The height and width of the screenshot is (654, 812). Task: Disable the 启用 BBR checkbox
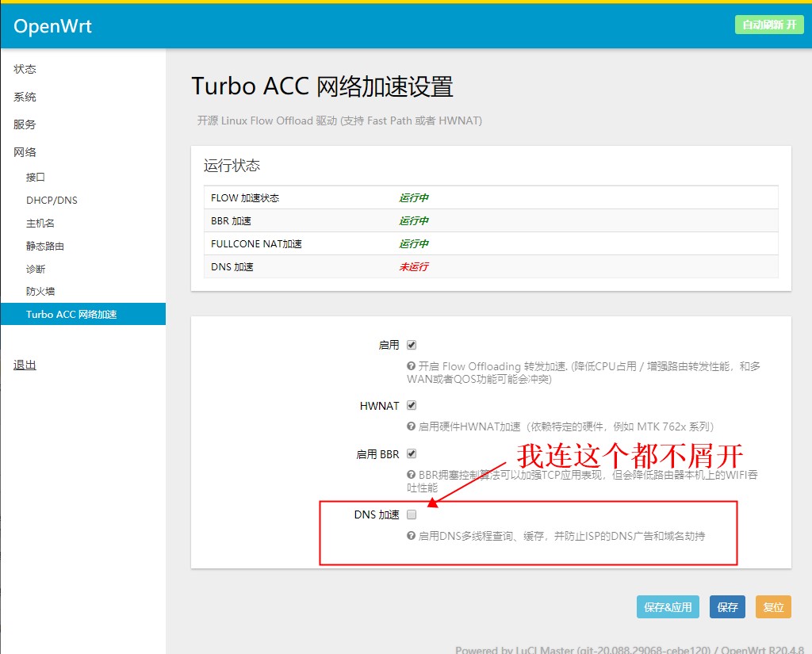[x=412, y=453]
